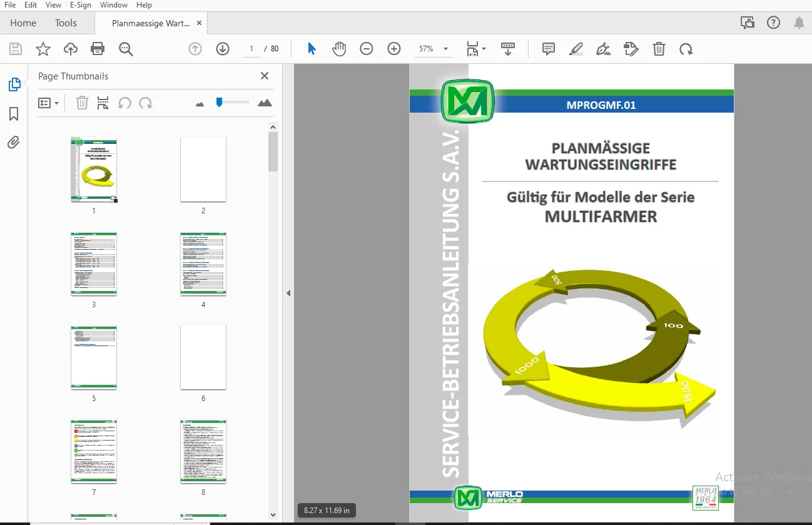Delete selected thumbnail pages trash icon
This screenshot has width=812, height=525.
pos(82,103)
